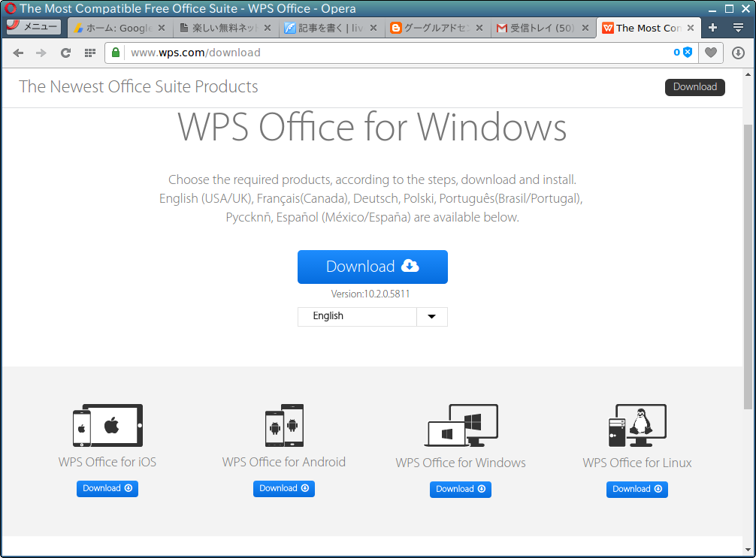
Task: Click the big blue Download button
Action: (x=372, y=267)
